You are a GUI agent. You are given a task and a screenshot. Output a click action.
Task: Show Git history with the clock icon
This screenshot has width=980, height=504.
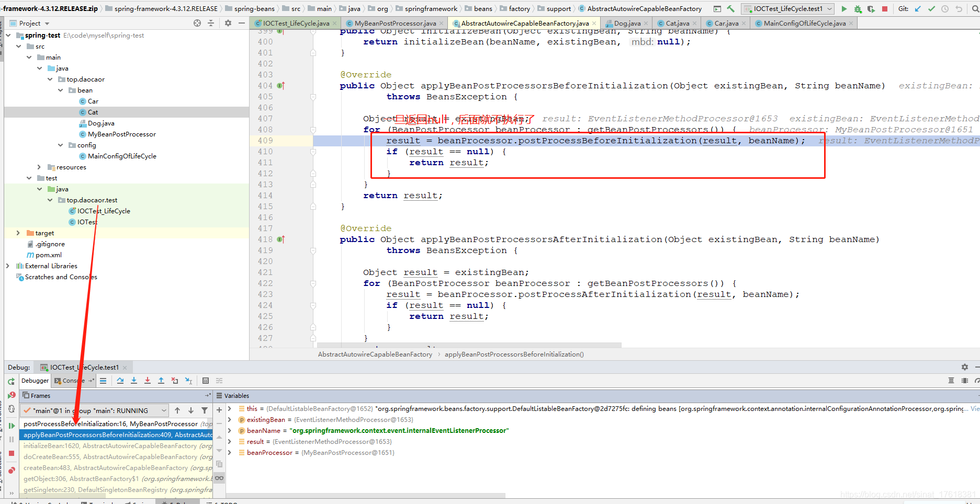coord(945,9)
